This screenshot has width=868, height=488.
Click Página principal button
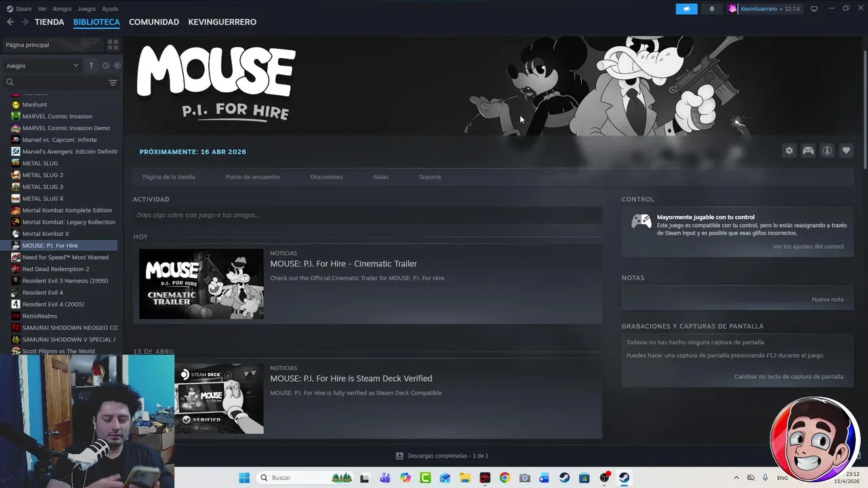pos(52,45)
